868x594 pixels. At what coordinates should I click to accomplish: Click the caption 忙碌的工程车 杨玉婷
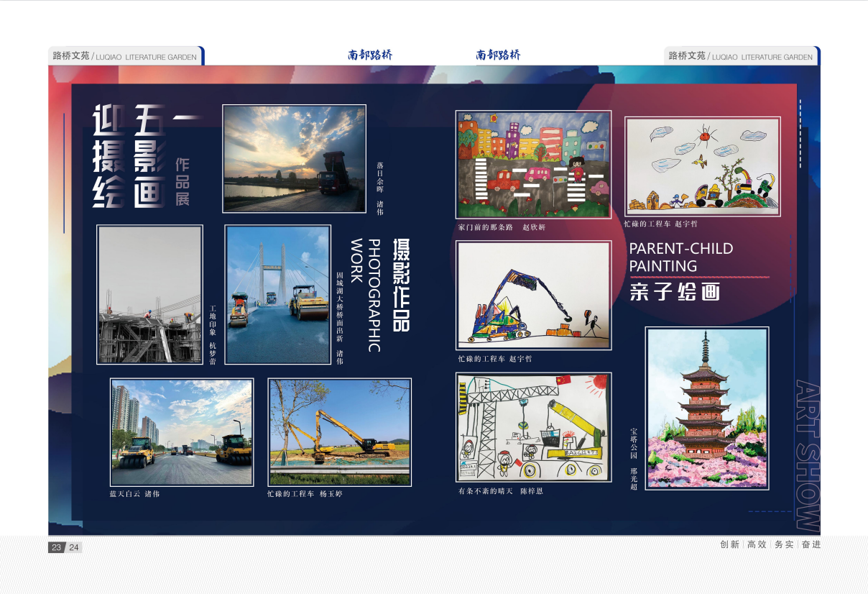[305, 494]
